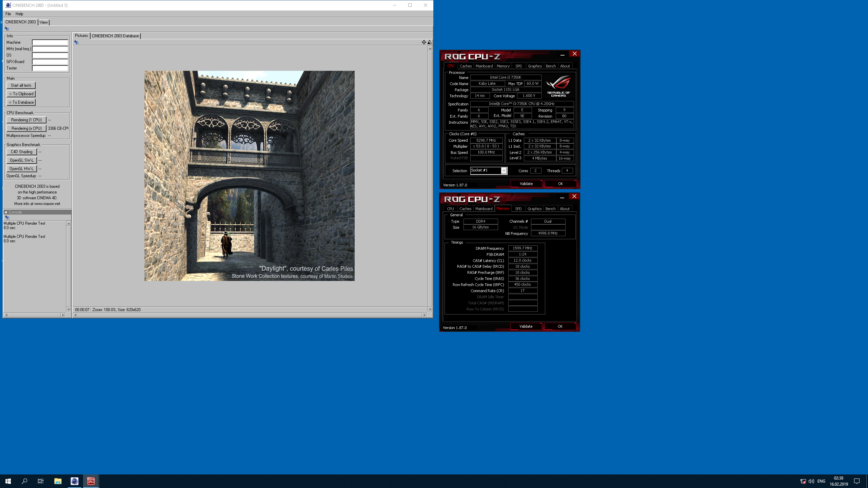Click Start all tests button
Viewport: 868px width, 488px height.
coord(21,85)
